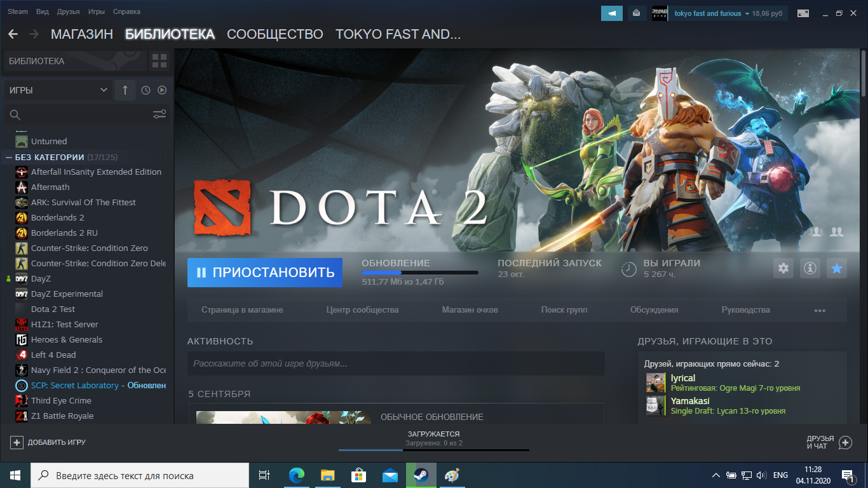Switch library to grid view icon

pyautogui.click(x=159, y=61)
